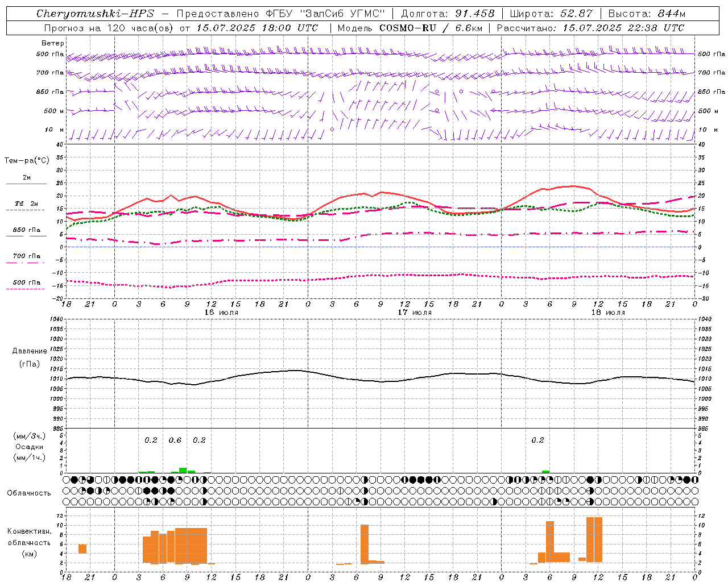
Task: Click the '17 июля' date label
Action: point(414,313)
